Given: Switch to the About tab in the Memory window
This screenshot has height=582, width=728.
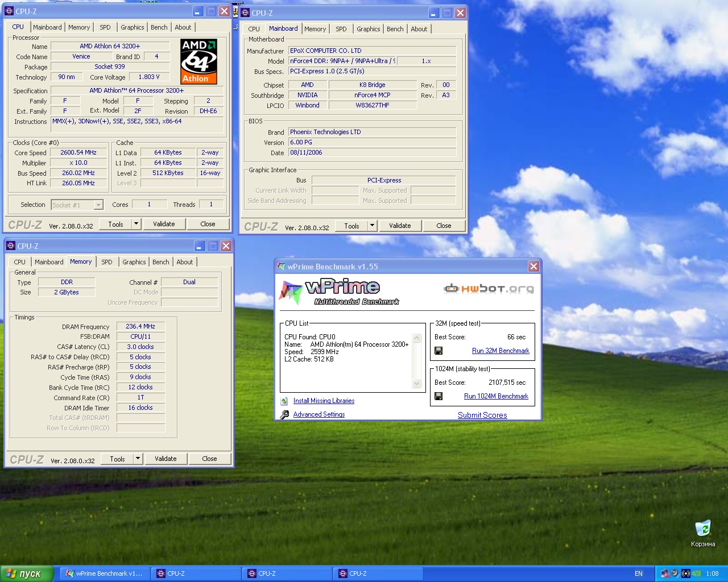Looking at the screenshot, I should pos(185,262).
